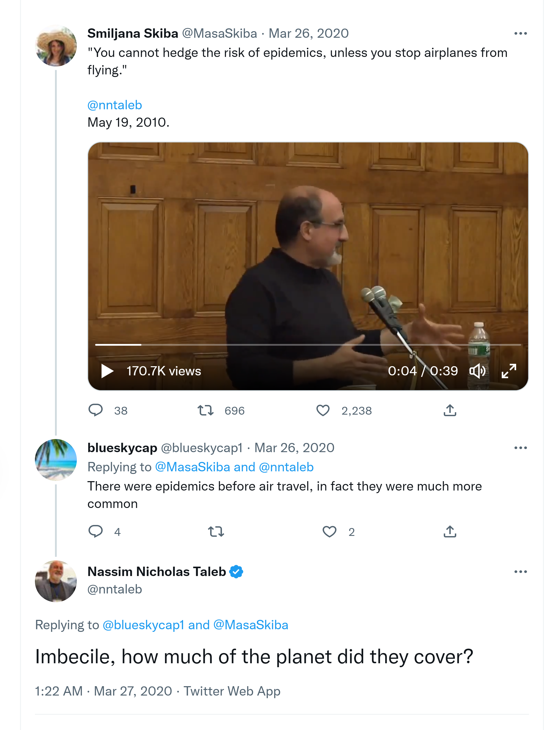
Task: Click the verified badge next to Taleb's name
Action: (236, 572)
